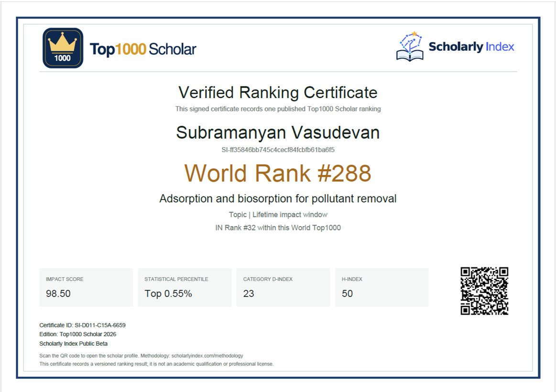Click 'IN Rank #32 within this World Top1000'

click(x=278, y=228)
